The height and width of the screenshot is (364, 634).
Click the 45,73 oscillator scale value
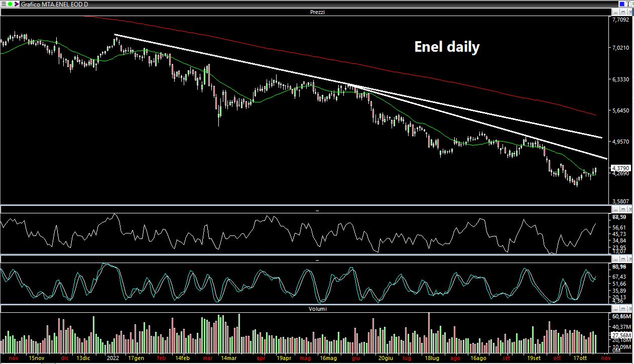[x=619, y=234]
